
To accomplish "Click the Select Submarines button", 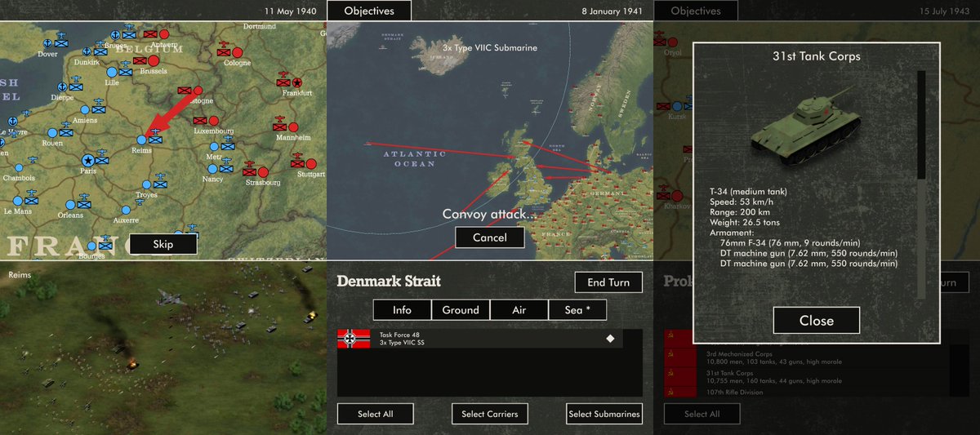I will coord(604,414).
